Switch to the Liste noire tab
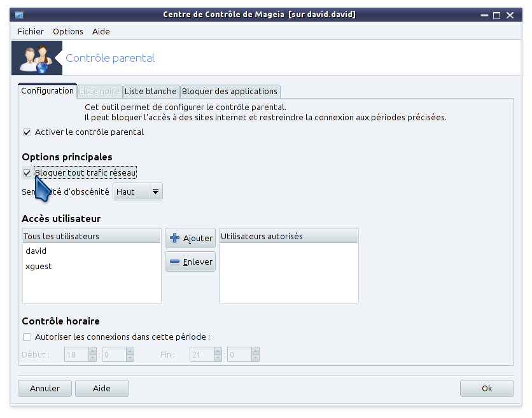Image resolution: width=532 pixels, height=418 pixels. (99, 91)
